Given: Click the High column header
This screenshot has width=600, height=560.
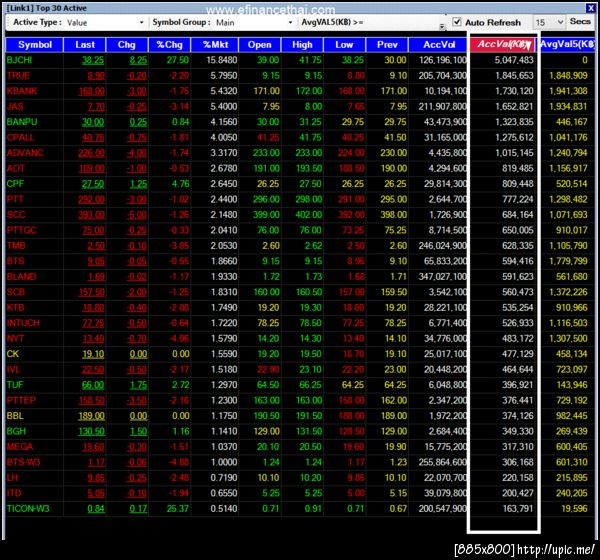Looking at the screenshot, I should [x=302, y=45].
